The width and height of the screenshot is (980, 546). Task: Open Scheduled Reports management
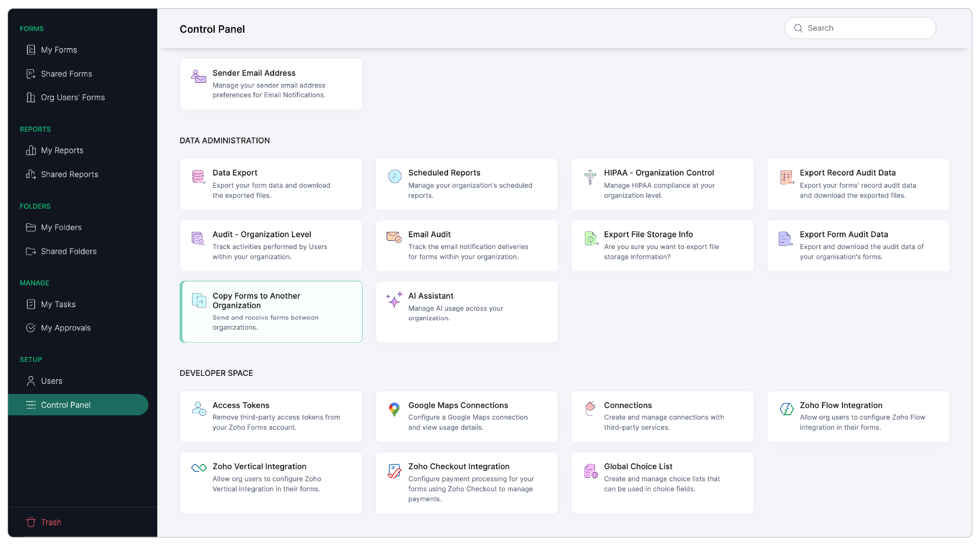tap(467, 184)
